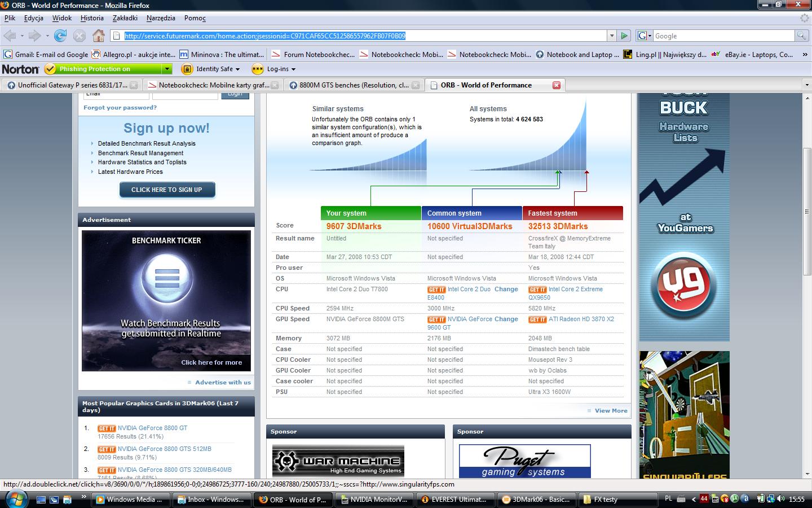Open Mininova bookmark
The image size is (812, 508).
point(222,55)
